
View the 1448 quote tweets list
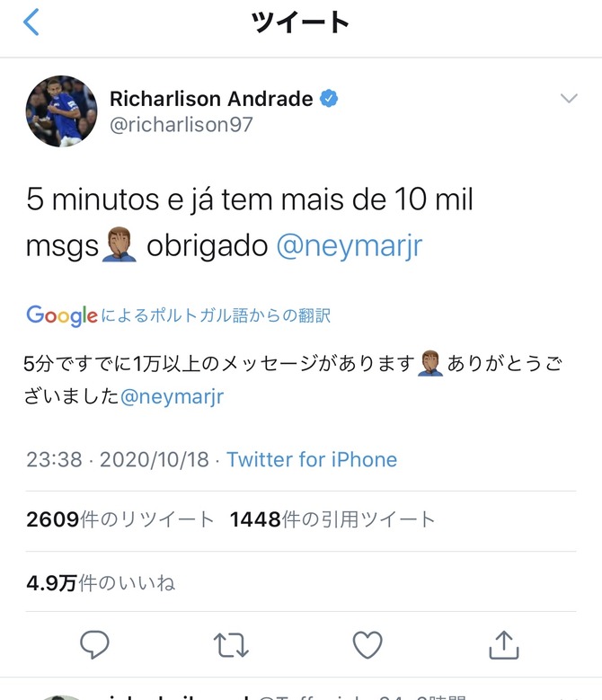point(332,519)
